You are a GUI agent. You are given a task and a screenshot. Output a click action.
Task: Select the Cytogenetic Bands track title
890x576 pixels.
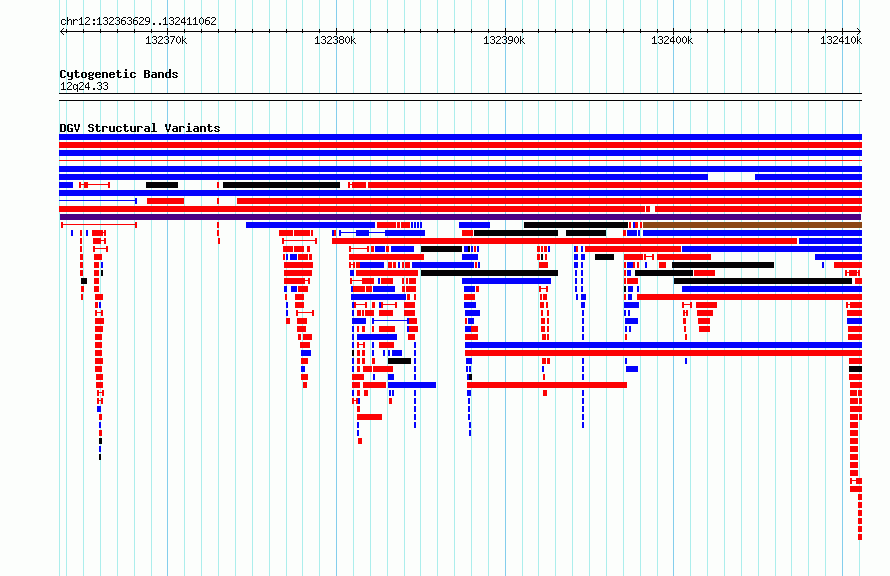pyautogui.click(x=119, y=74)
